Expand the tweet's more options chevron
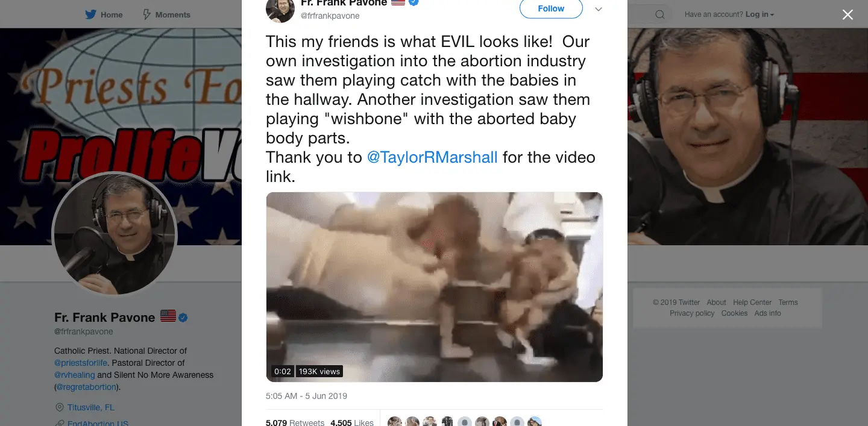Image resolution: width=868 pixels, height=426 pixels. tap(599, 9)
